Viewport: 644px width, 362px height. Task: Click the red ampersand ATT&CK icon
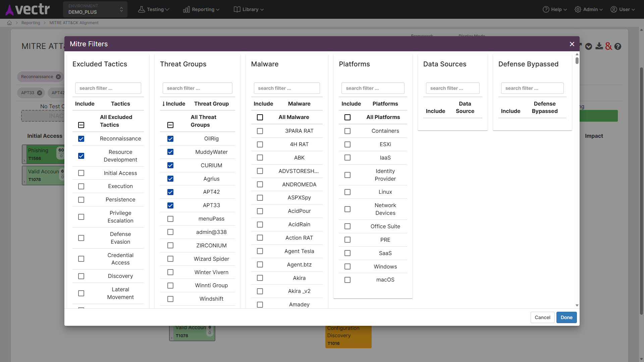coord(608,46)
